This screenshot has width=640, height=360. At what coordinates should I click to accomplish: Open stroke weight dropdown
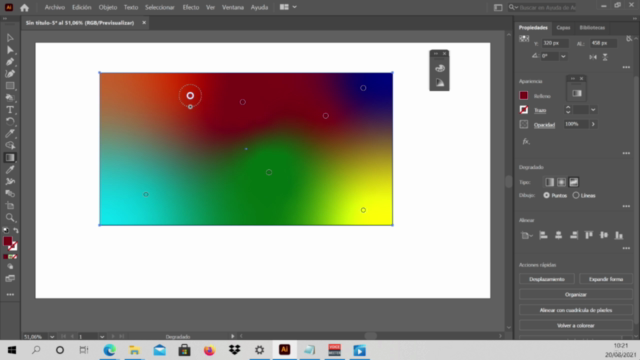(x=593, y=110)
